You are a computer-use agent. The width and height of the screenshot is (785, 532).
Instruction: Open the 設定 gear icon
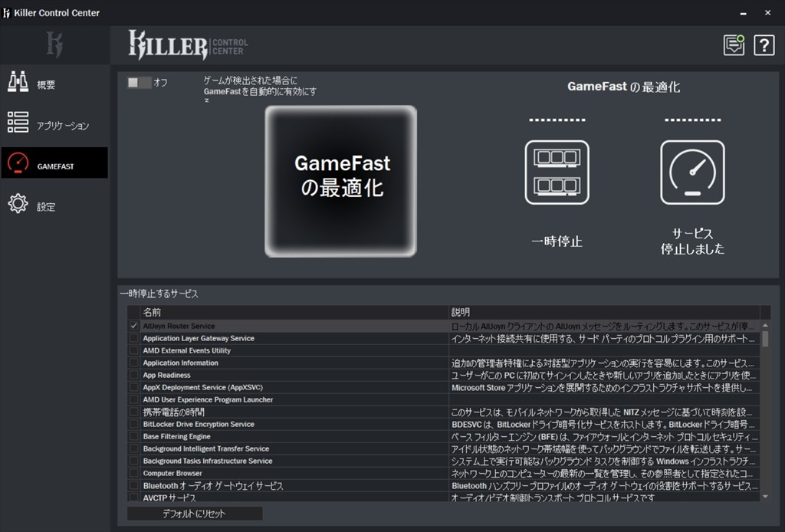(x=18, y=203)
